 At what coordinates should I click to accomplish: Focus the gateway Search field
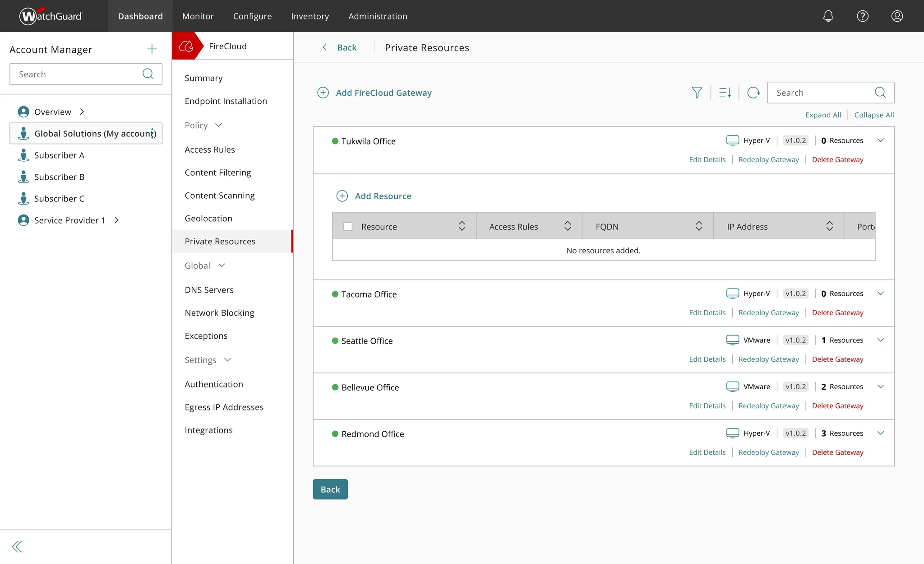[x=831, y=93]
